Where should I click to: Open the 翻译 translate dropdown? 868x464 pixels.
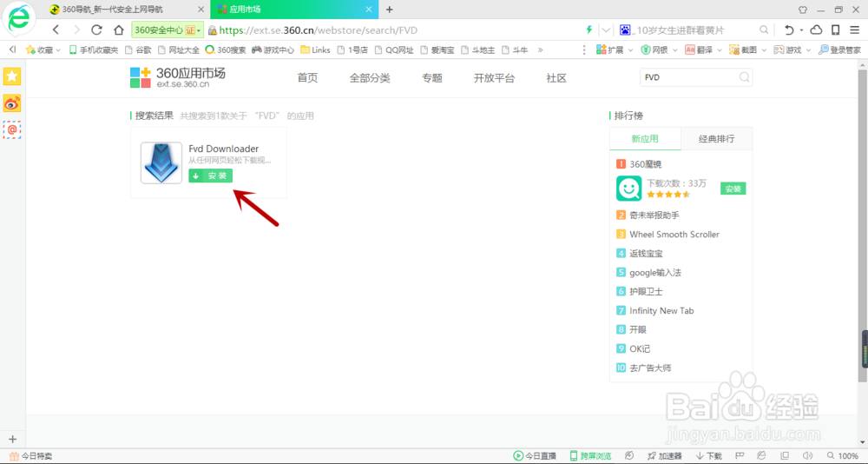click(x=703, y=50)
